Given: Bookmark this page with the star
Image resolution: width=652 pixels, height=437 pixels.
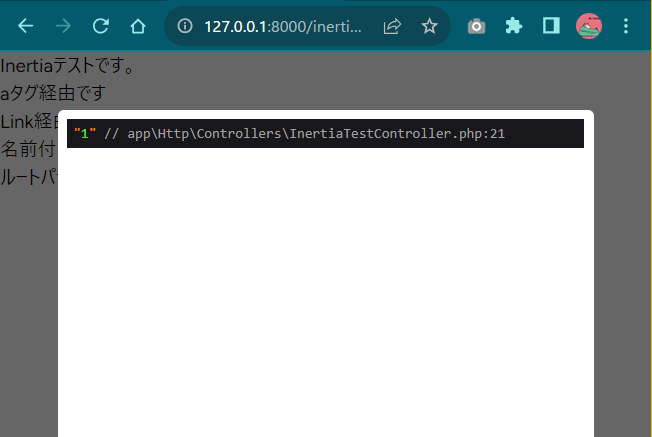Looking at the screenshot, I should [429, 26].
